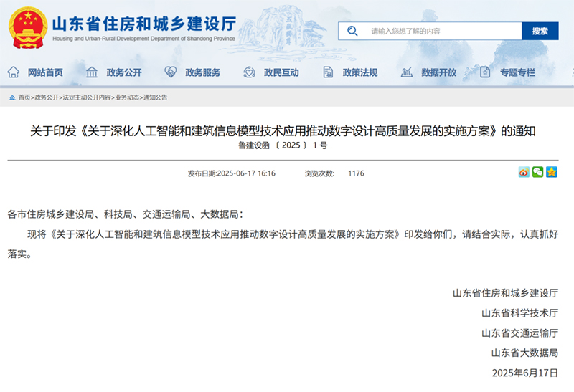Click the icon beside 专题专栏

(486, 72)
